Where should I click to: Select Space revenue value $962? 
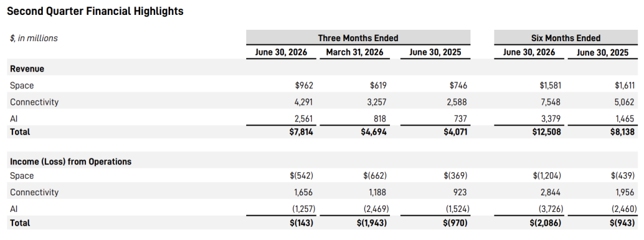tap(304, 85)
